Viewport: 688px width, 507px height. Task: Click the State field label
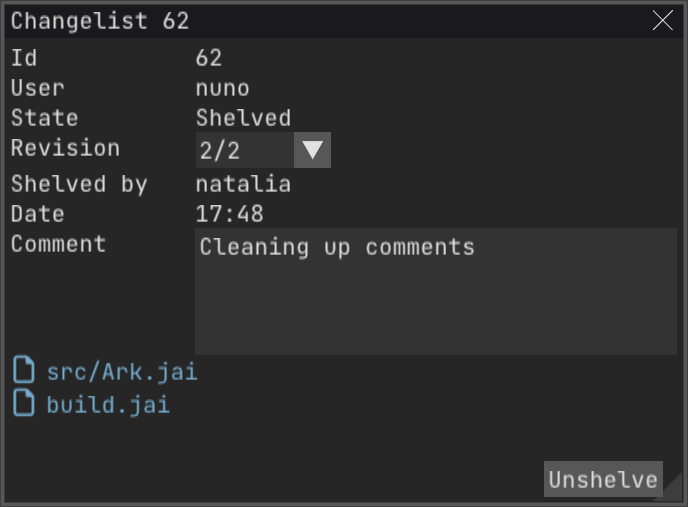point(44,118)
